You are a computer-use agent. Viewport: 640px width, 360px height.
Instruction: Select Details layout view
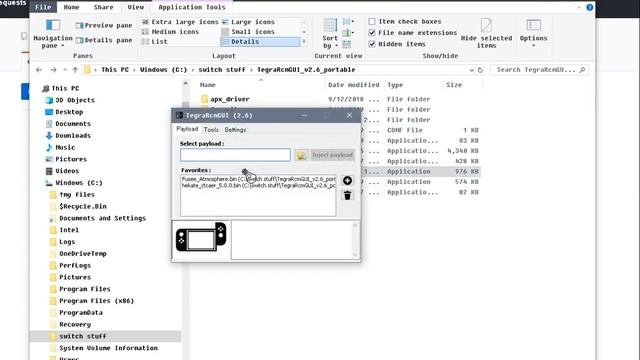point(260,42)
